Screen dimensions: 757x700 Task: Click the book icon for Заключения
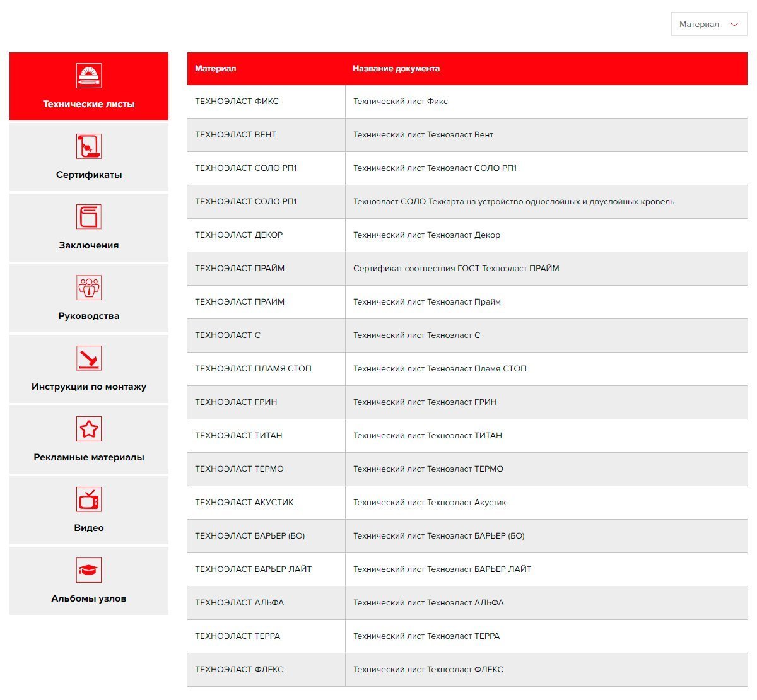89,217
